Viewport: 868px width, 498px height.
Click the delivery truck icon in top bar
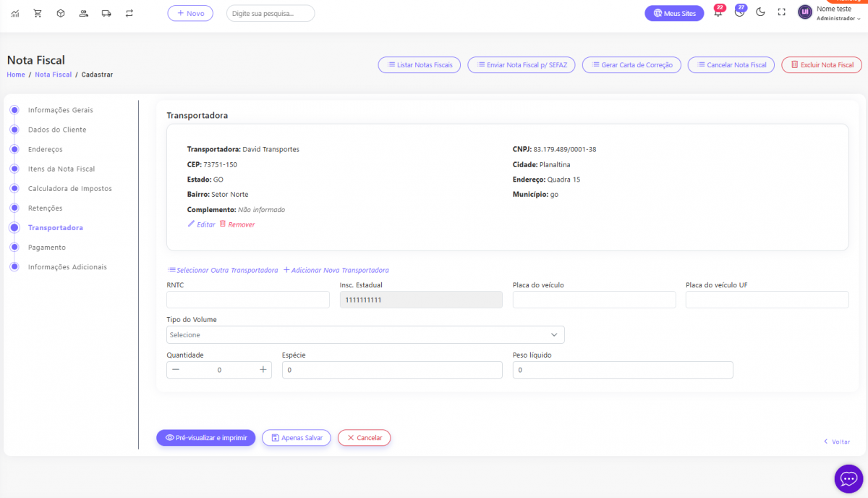(x=106, y=13)
